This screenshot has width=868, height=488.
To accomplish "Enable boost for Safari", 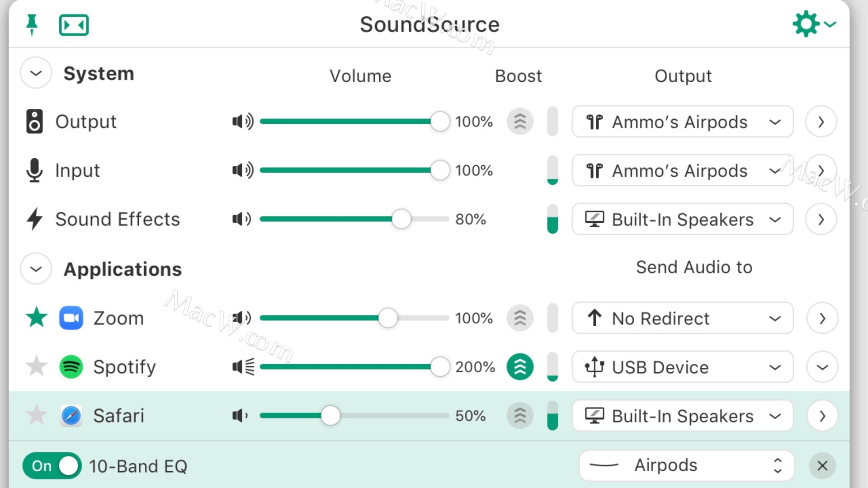I will tap(520, 415).
